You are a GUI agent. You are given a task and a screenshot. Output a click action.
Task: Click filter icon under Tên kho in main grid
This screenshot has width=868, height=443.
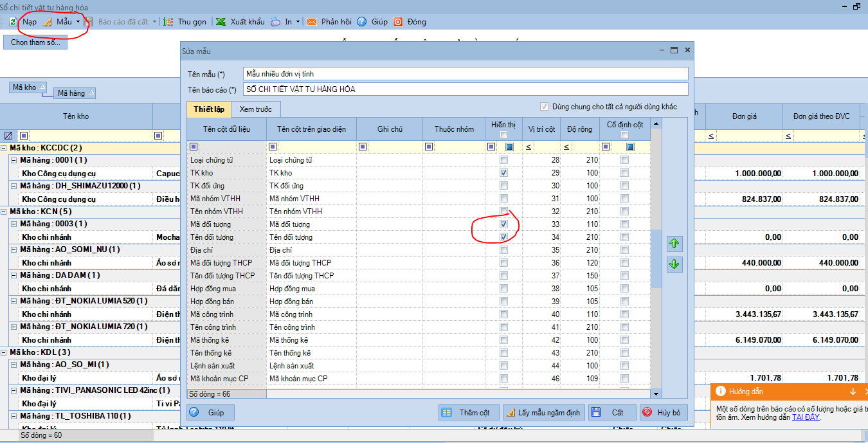click(x=24, y=136)
